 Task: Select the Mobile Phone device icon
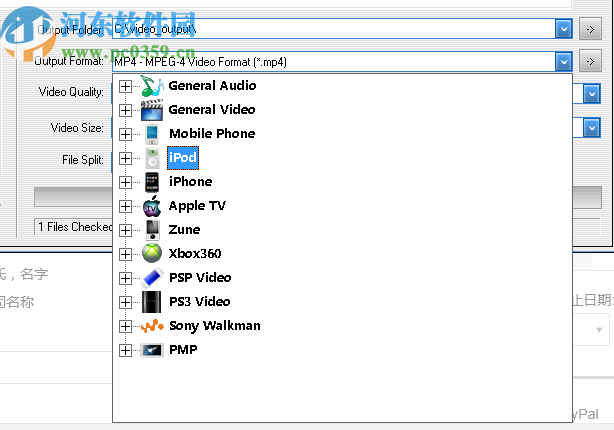pyautogui.click(x=152, y=134)
